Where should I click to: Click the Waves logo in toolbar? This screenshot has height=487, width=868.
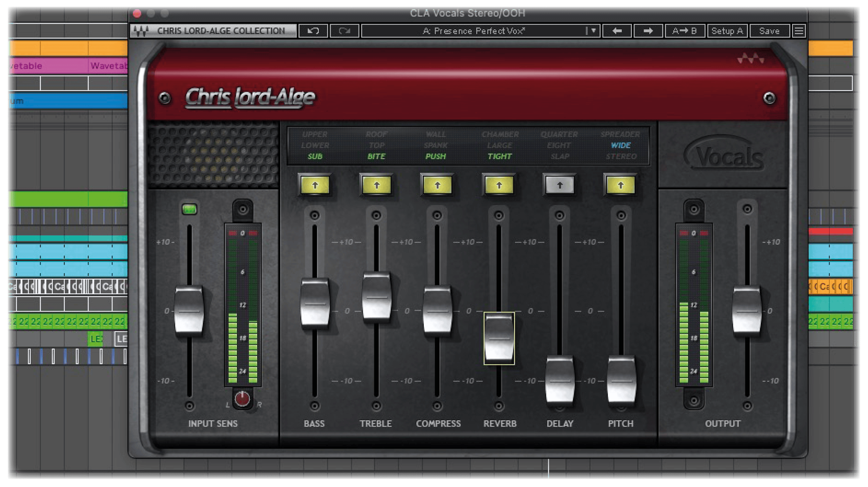141,31
